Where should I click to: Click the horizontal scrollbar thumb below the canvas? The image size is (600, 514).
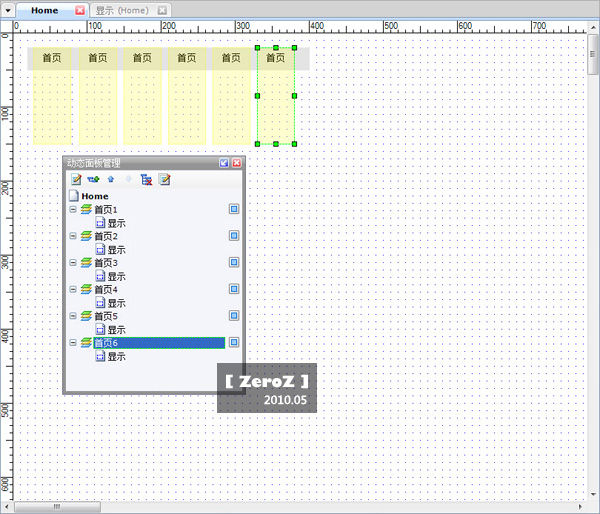tap(57, 507)
